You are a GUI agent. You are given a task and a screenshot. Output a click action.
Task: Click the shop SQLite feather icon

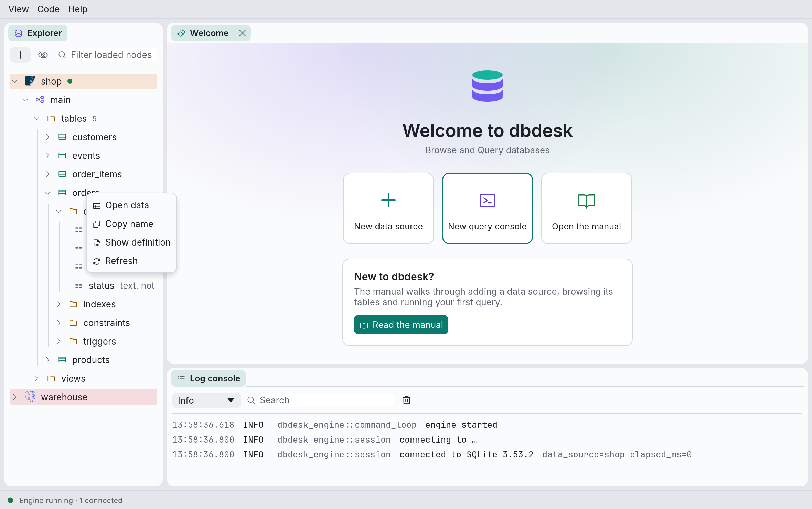30,81
